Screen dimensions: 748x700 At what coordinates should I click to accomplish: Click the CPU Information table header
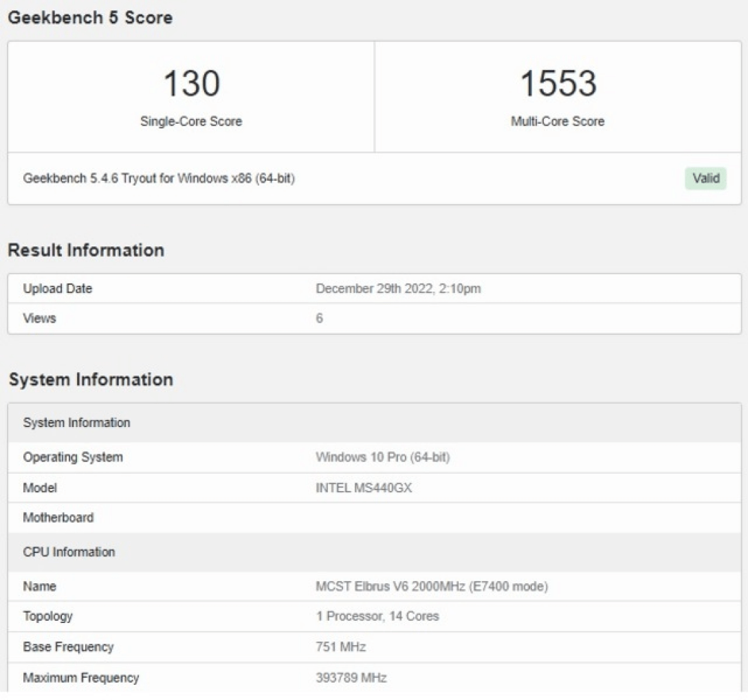point(69,552)
